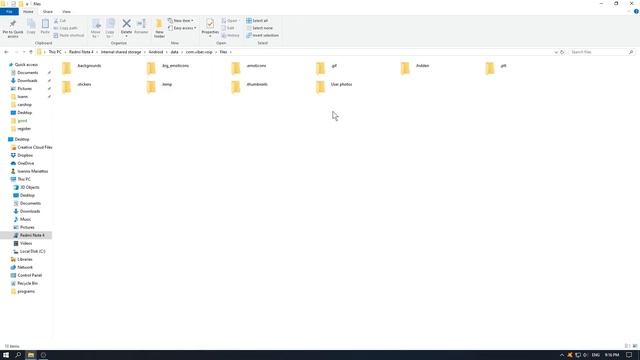Refresh the address bar location
The height and width of the screenshot is (360, 640).
pyautogui.click(x=562, y=52)
